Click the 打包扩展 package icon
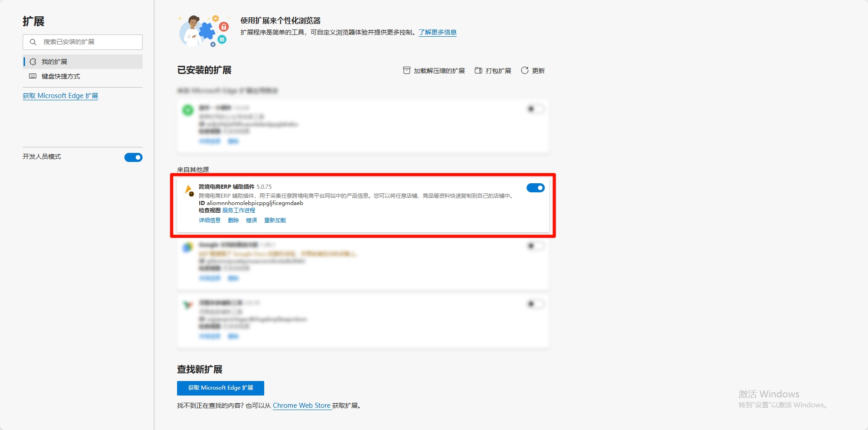The image size is (868, 430). pyautogui.click(x=478, y=70)
